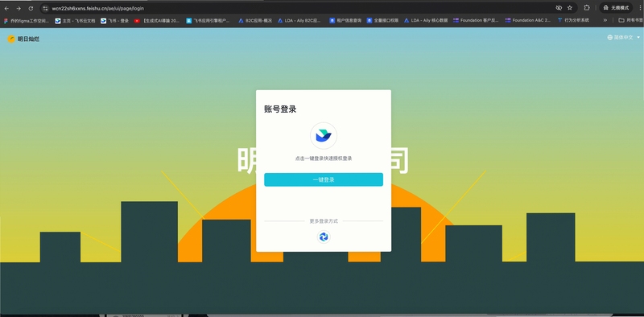Choose the alternate login icon under 更多登录方式
Screen dimensions: 644x317
pos(324,237)
